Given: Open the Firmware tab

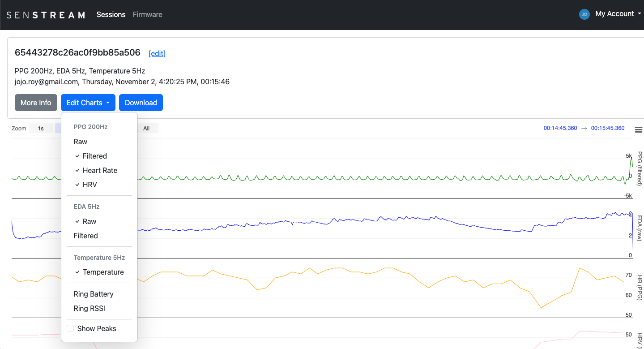Looking at the screenshot, I should 147,14.
